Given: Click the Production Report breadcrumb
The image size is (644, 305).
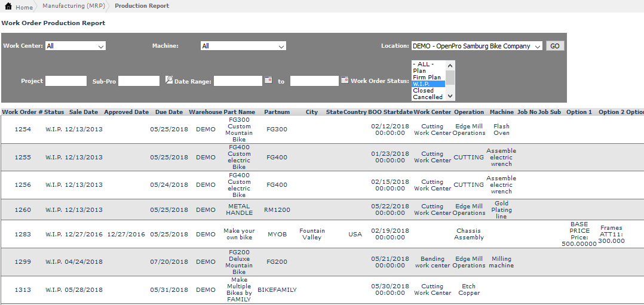Looking at the screenshot, I should tap(142, 6).
